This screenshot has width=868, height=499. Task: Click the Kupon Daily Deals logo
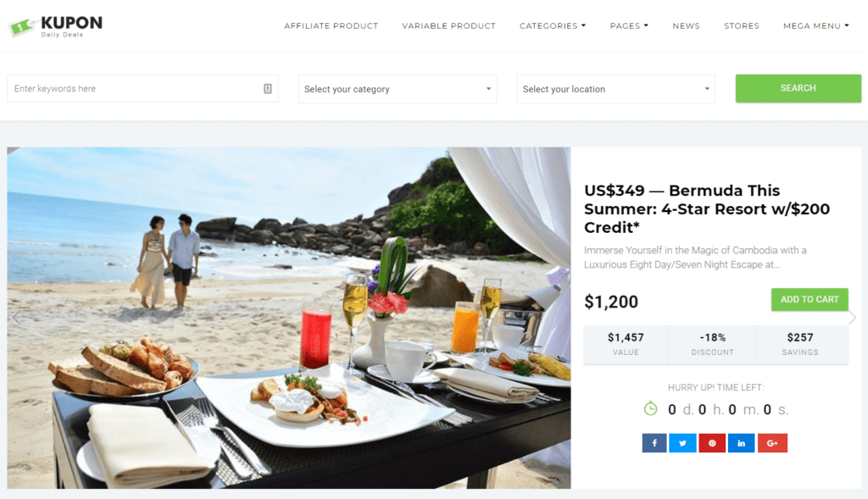click(x=56, y=26)
